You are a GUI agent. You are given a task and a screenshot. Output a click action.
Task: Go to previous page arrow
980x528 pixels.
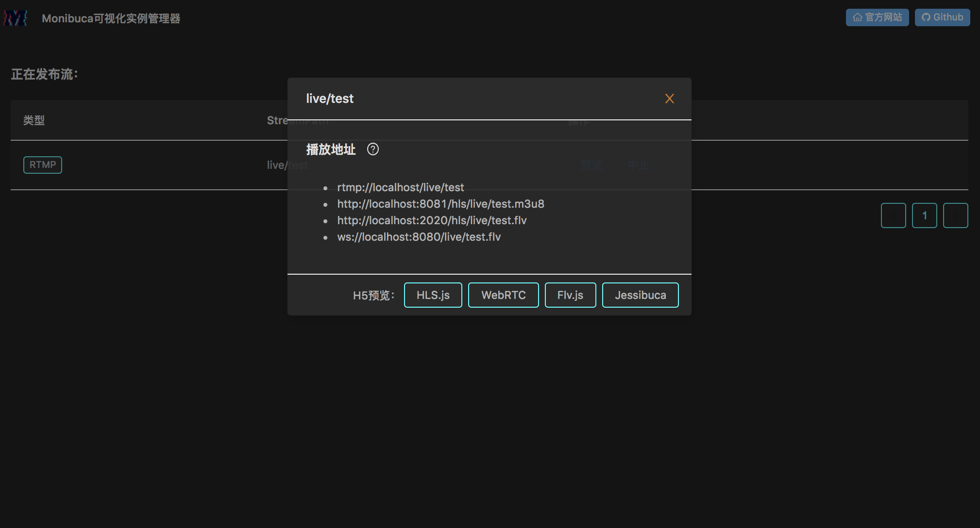pos(893,215)
